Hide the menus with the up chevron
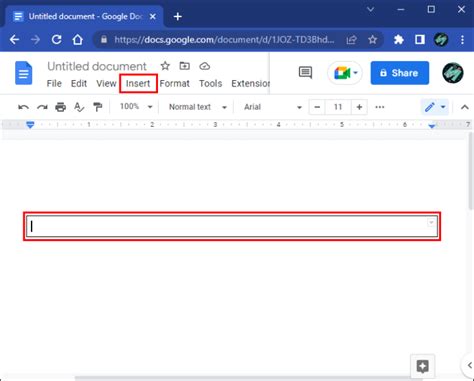 pos(465,107)
